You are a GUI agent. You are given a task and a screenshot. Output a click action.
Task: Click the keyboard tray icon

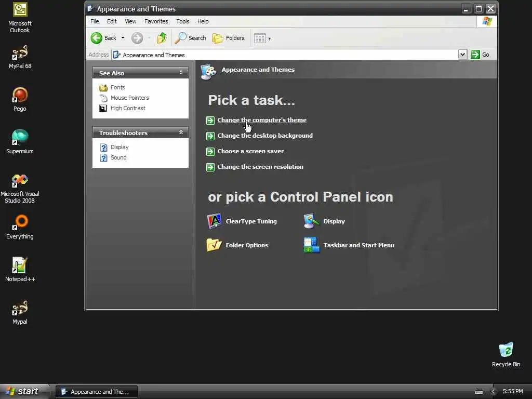(478, 392)
